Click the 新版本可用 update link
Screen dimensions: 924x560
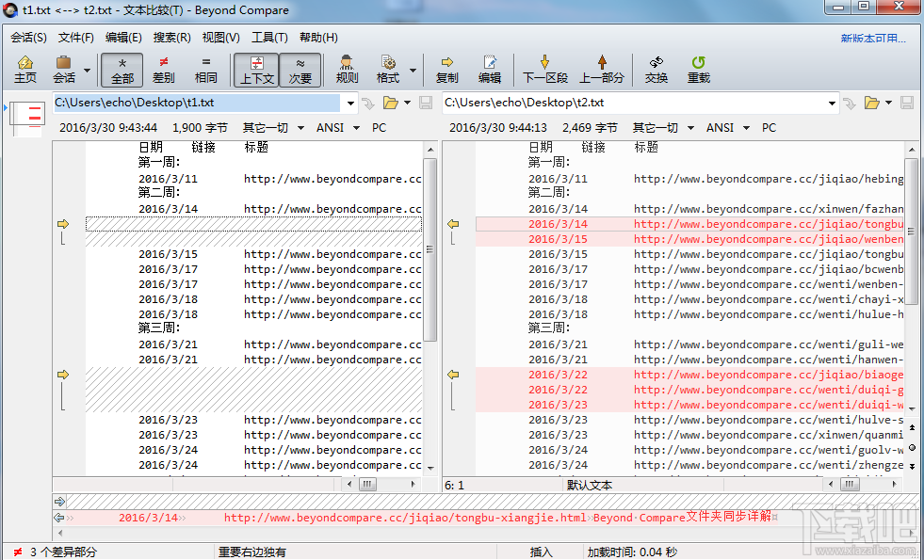coord(875,37)
